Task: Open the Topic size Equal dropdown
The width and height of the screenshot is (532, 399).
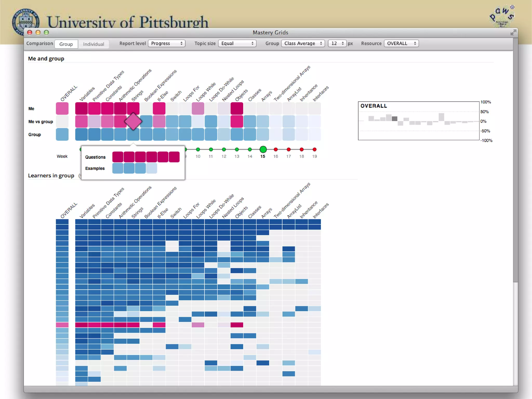Action: pyautogui.click(x=237, y=43)
